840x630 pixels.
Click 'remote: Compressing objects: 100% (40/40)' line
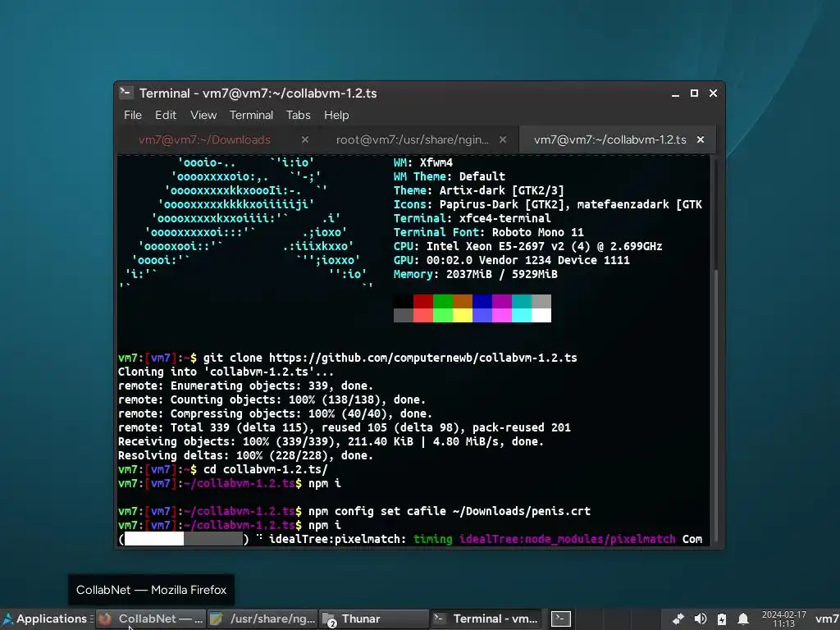(x=275, y=413)
